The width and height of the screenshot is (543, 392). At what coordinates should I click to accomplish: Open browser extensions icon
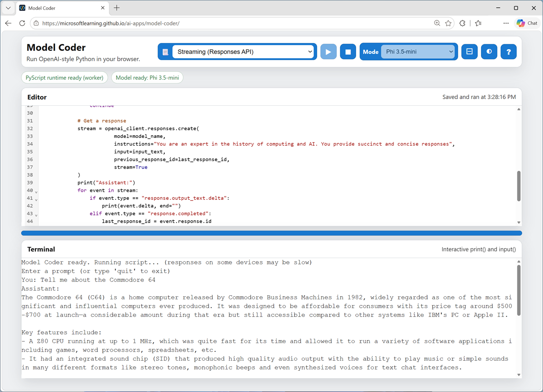462,23
